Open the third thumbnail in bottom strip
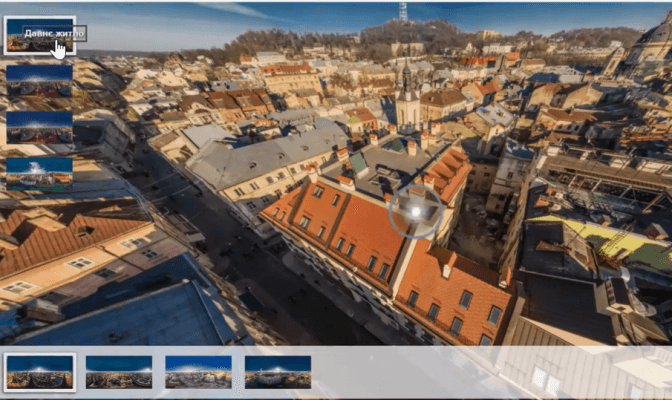The image size is (672, 400). click(198, 371)
